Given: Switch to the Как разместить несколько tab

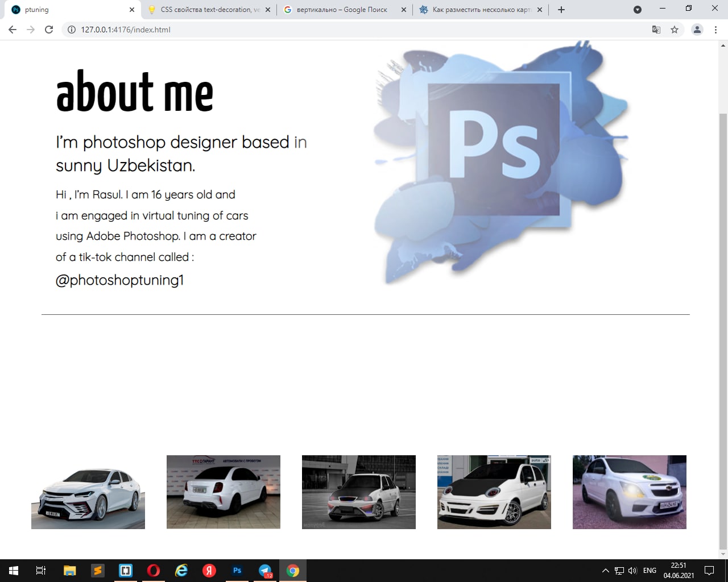Looking at the screenshot, I should click(480, 10).
